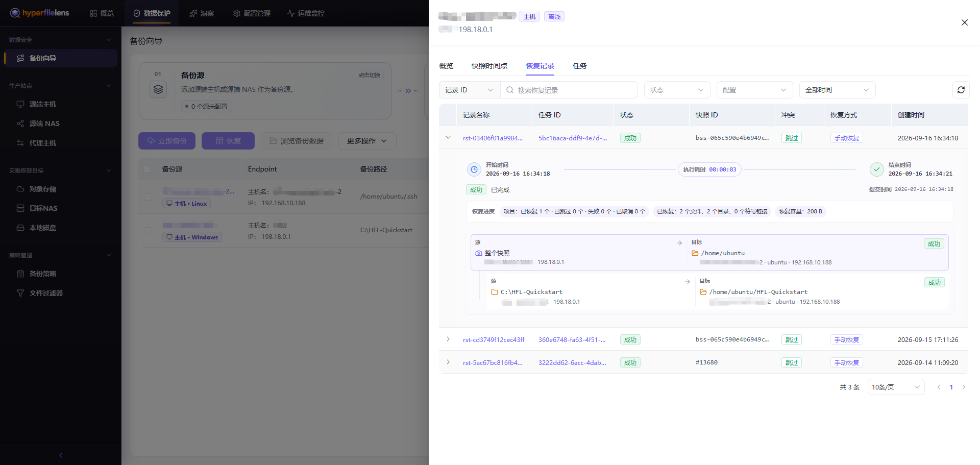Click the refresh icon in restore records
Viewport: 980px width, 465px height.
click(x=961, y=90)
